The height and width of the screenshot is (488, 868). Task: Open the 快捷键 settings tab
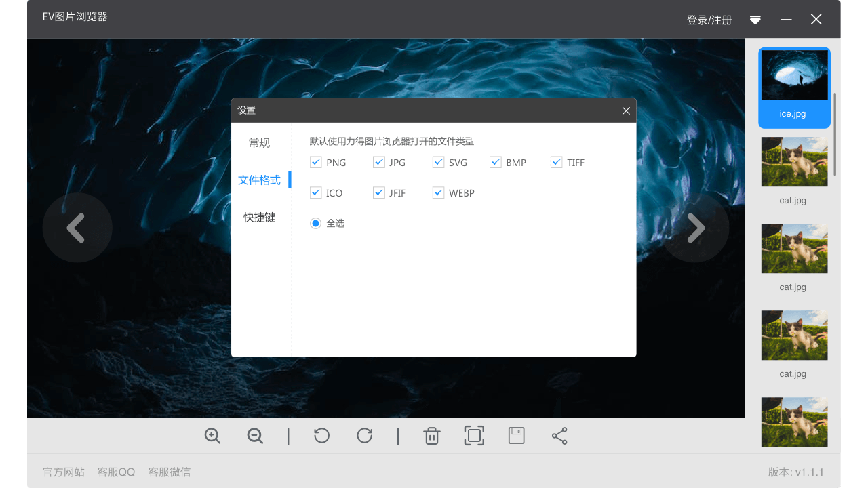point(259,218)
